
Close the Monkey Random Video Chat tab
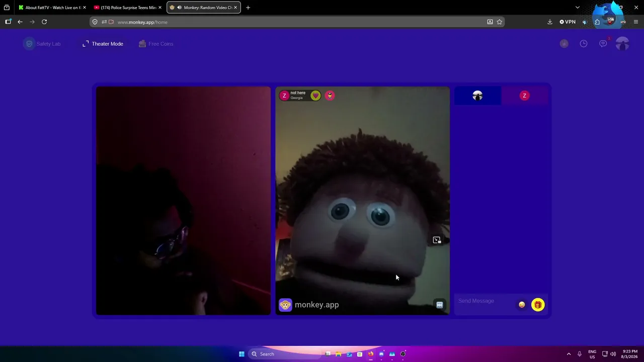pos(236,8)
